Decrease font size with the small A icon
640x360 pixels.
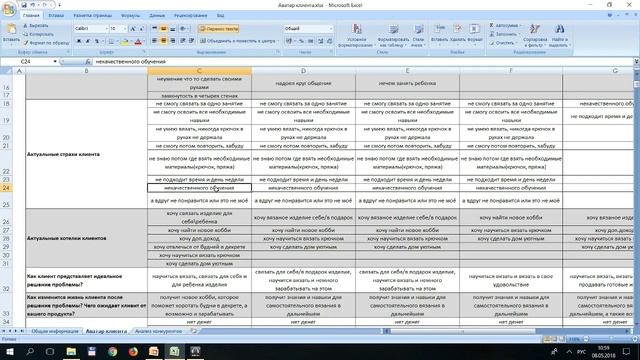(142, 29)
